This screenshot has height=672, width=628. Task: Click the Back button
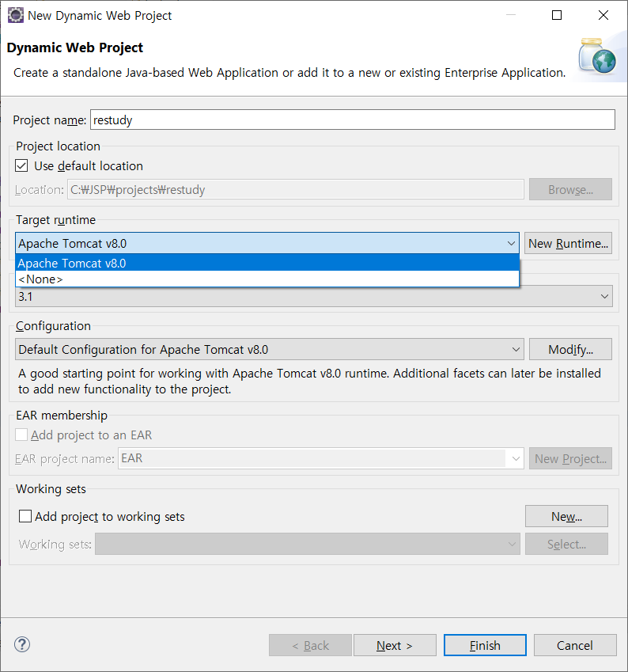point(310,645)
